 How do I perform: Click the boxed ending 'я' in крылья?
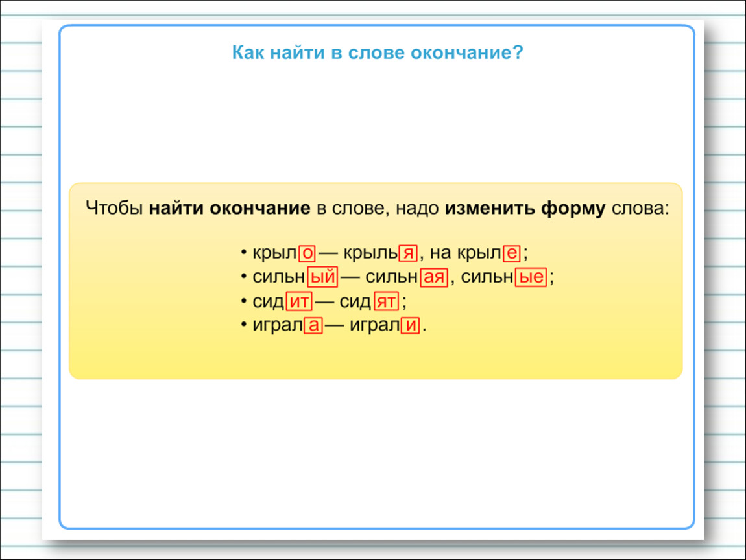point(408,253)
